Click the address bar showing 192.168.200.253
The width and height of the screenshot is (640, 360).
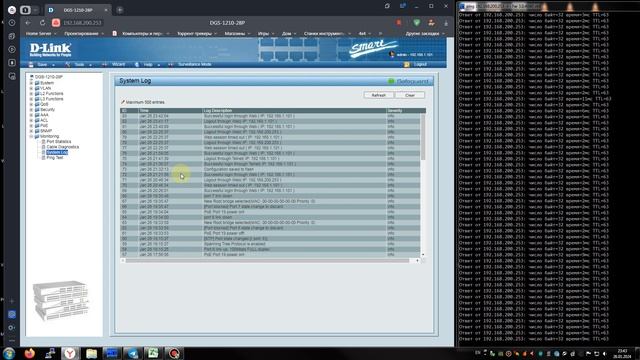pyautogui.click(x=82, y=23)
